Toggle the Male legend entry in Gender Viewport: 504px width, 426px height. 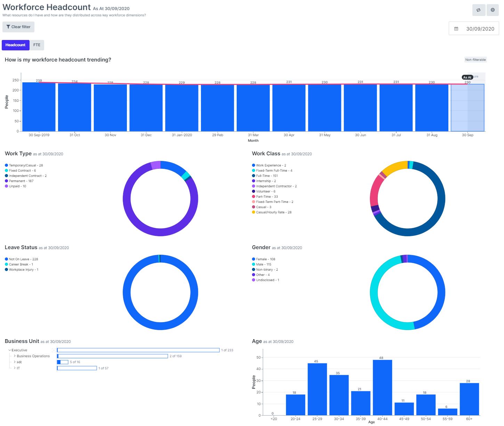pos(263,264)
